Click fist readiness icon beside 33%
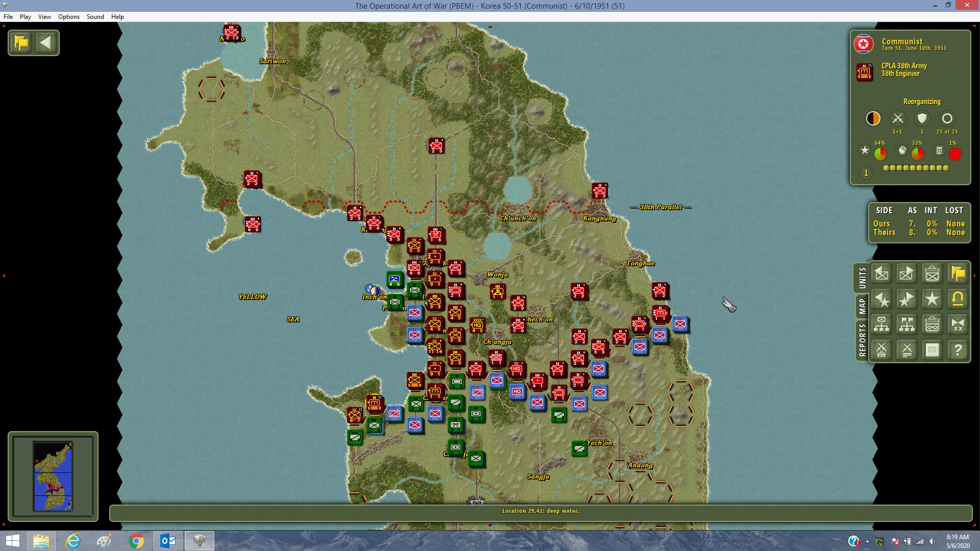The image size is (980, 551). click(902, 151)
